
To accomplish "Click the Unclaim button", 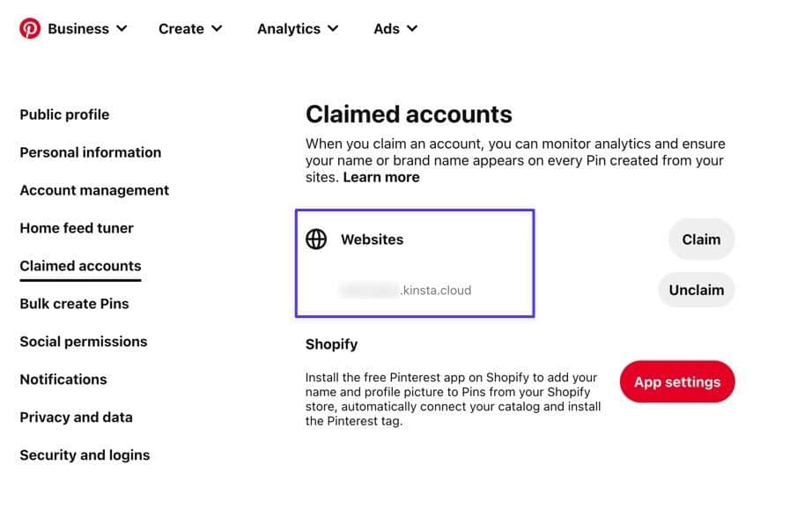I will [697, 290].
